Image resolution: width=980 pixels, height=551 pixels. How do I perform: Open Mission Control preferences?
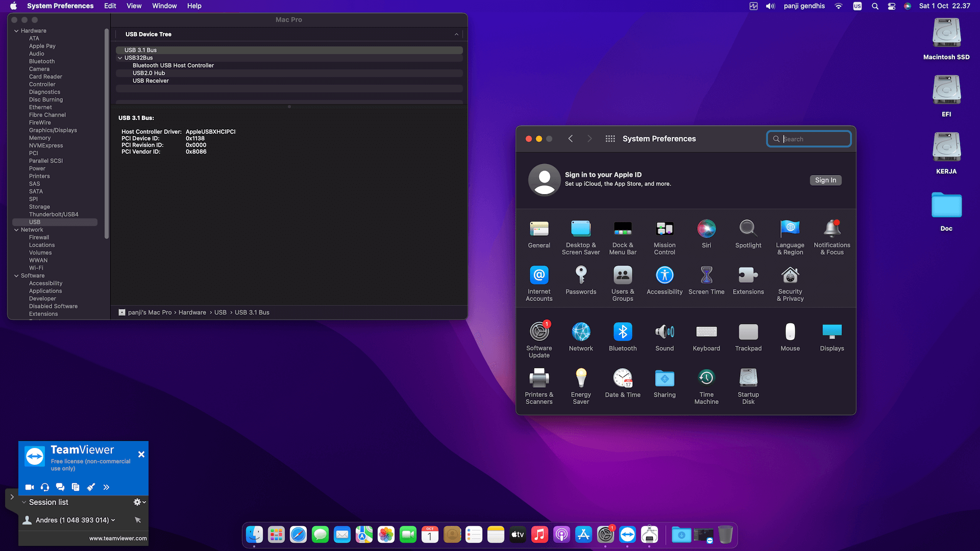point(665,237)
